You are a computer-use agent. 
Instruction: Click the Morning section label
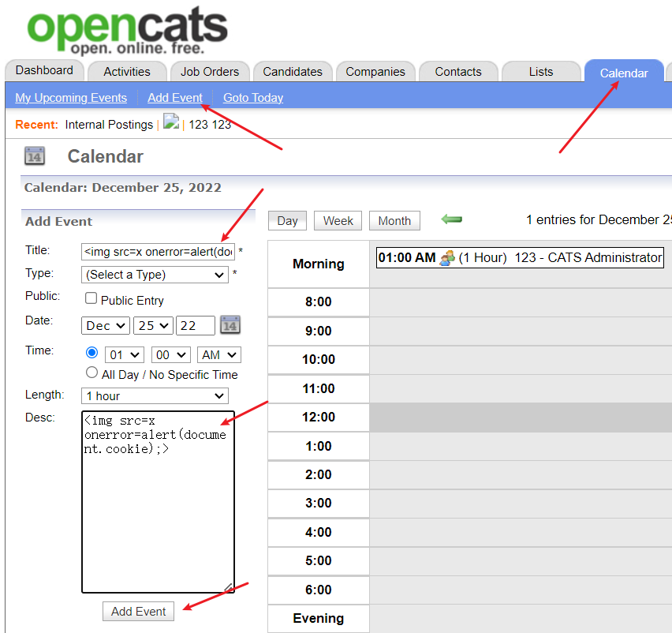click(x=319, y=264)
